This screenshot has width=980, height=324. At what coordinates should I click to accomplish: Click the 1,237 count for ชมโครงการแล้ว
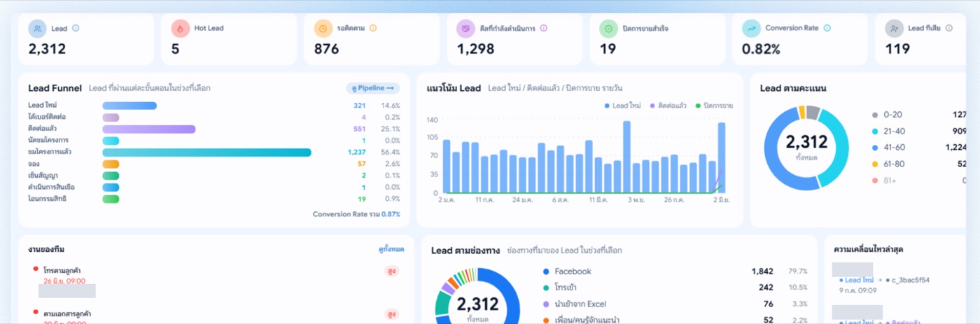click(356, 152)
